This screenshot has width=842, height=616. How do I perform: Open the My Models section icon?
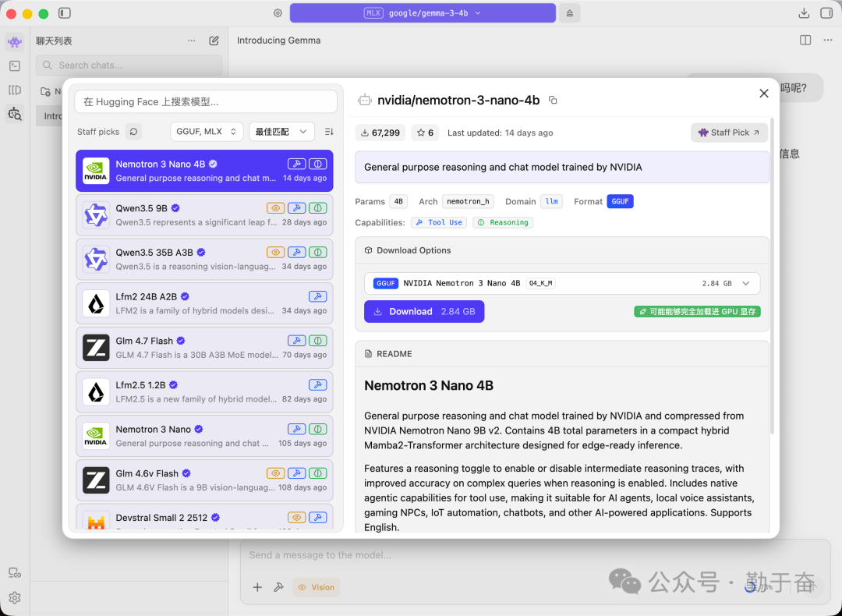pos(15,90)
